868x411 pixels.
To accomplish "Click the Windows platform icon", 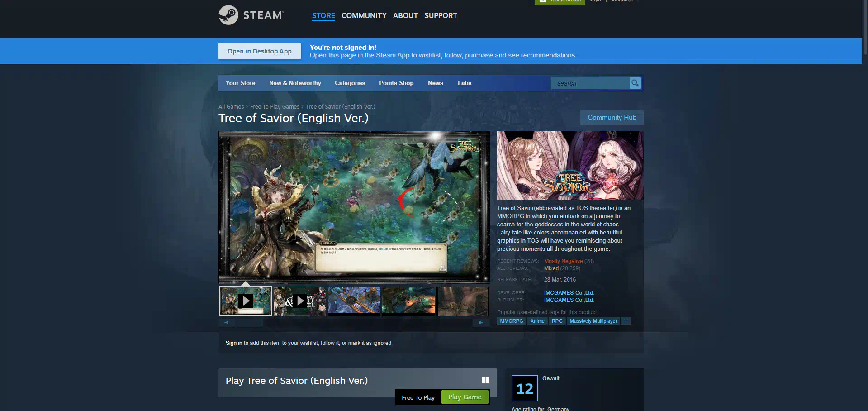I will tap(485, 380).
